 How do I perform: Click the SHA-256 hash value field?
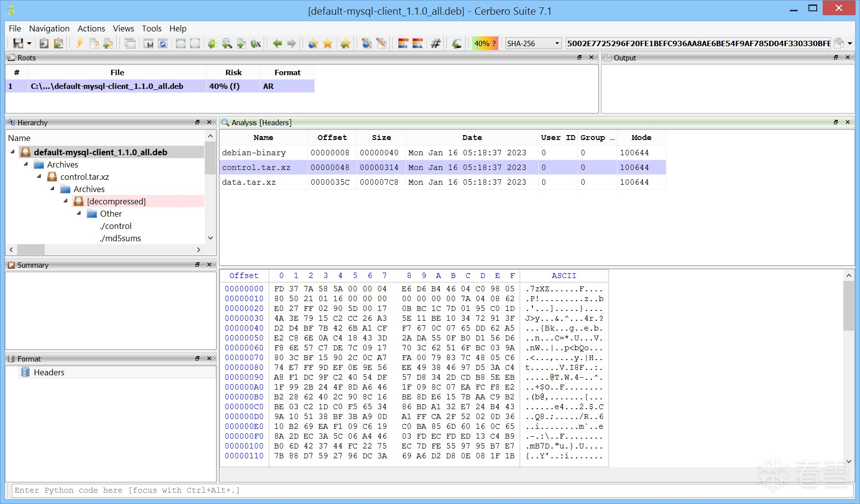coord(698,43)
